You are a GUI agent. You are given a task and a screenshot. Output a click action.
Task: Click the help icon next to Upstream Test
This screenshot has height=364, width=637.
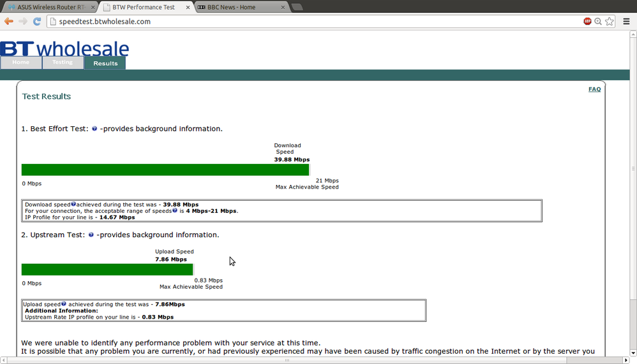(91, 235)
